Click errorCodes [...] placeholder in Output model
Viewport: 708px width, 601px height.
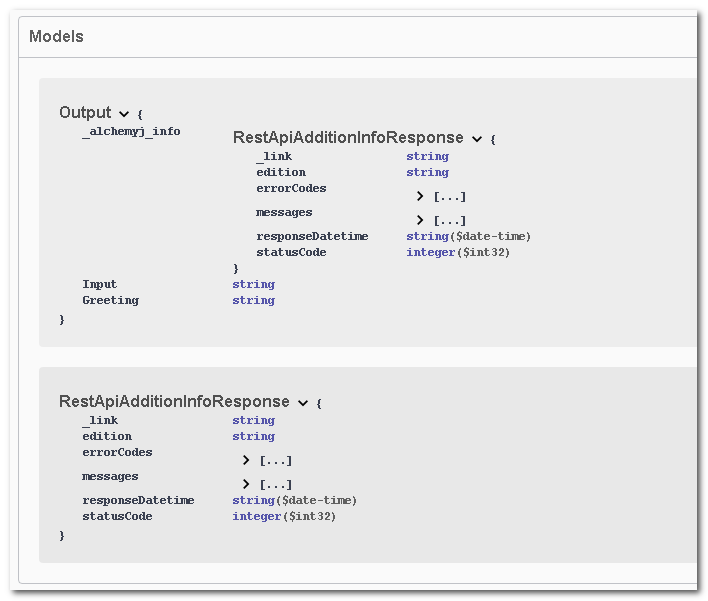(x=450, y=197)
